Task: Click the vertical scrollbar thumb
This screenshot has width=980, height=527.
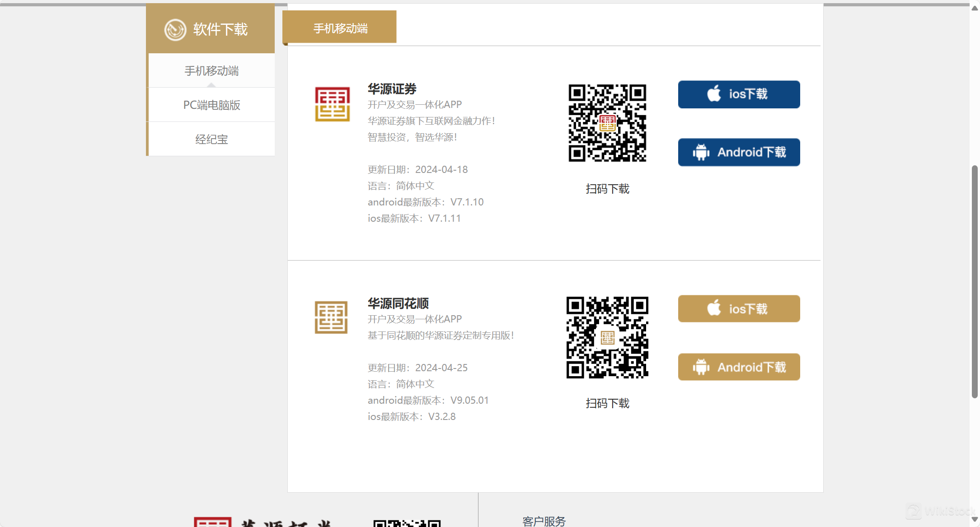Action: 975,282
